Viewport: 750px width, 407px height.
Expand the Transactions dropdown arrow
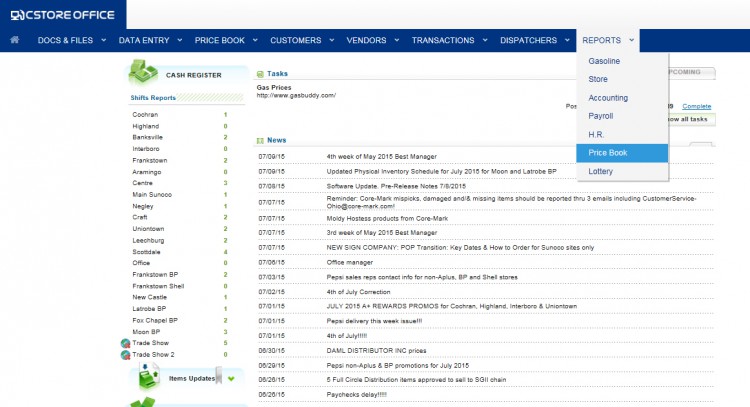[485, 40]
